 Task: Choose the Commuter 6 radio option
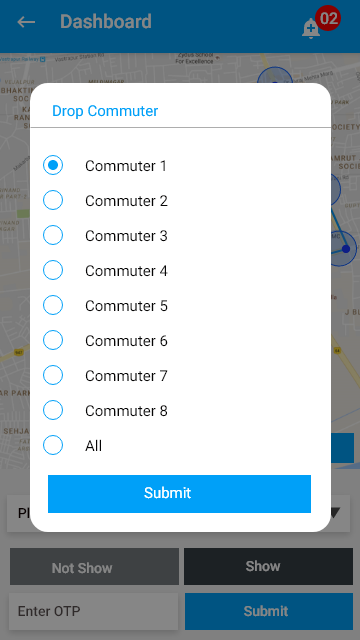(x=53, y=340)
